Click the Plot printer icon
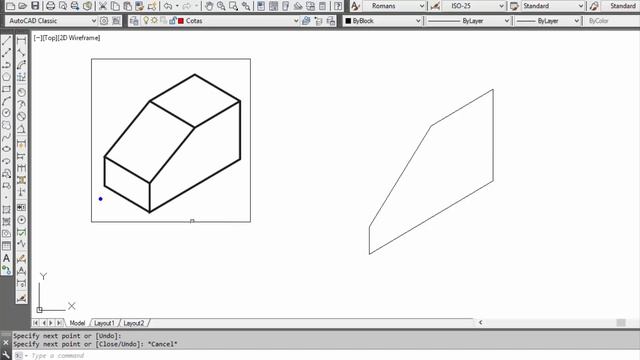 [50, 6]
